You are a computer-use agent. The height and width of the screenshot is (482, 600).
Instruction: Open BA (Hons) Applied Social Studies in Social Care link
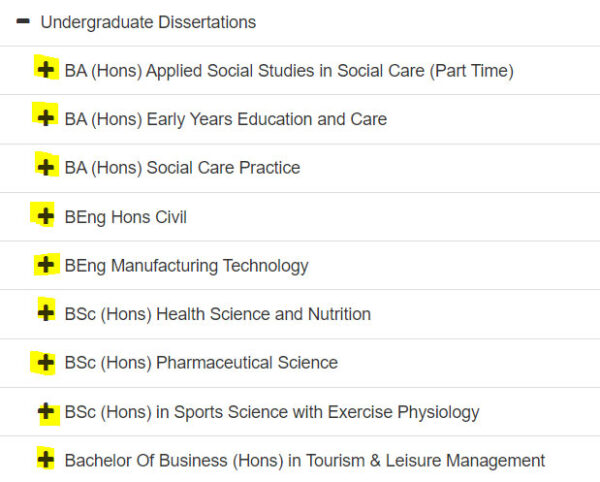click(x=289, y=71)
